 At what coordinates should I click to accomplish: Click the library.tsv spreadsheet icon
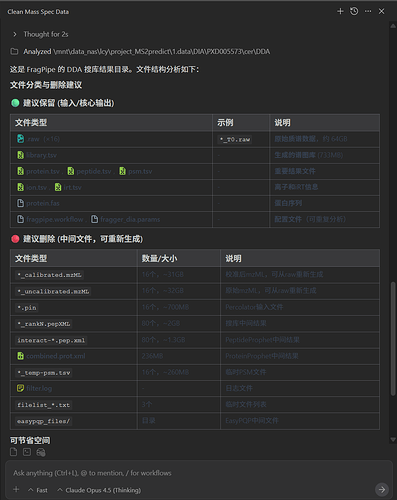pyautogui.click(x=20, y=155)
